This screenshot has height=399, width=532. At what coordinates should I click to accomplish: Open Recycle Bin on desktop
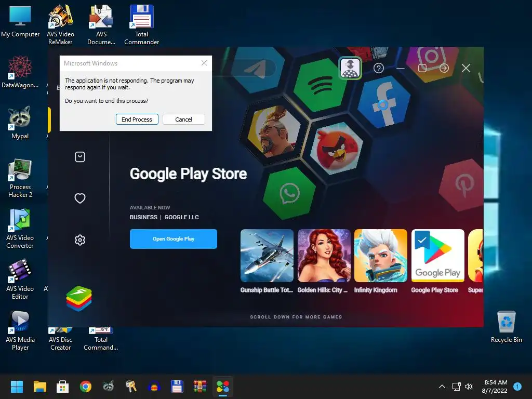(x=506, y=326)
